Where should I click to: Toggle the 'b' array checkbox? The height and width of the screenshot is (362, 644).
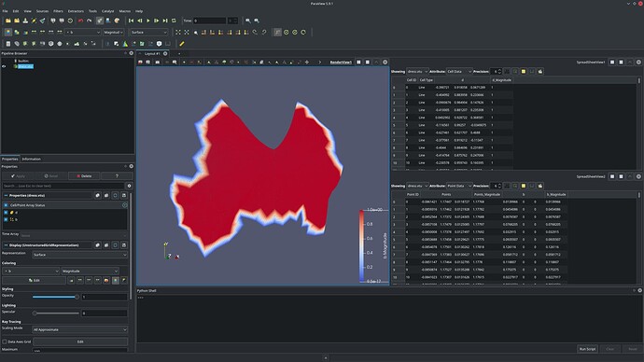point(6,219)
